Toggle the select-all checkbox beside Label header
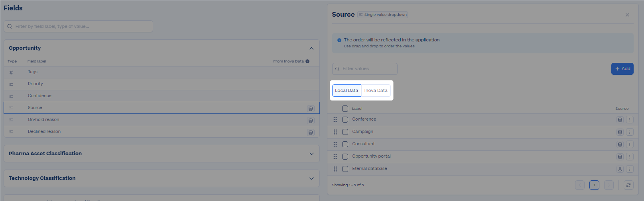This screenshot has height=201, width=644. point(345,109)
